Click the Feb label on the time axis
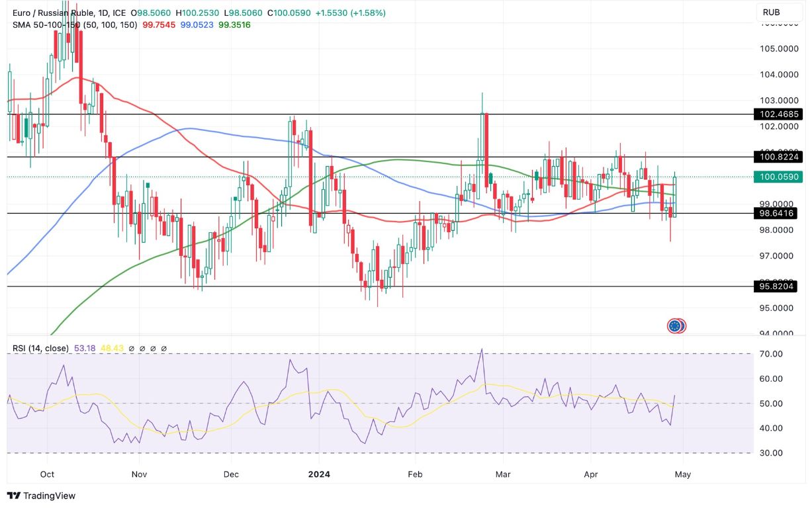812x508 pixels. (x=414, y=474)
